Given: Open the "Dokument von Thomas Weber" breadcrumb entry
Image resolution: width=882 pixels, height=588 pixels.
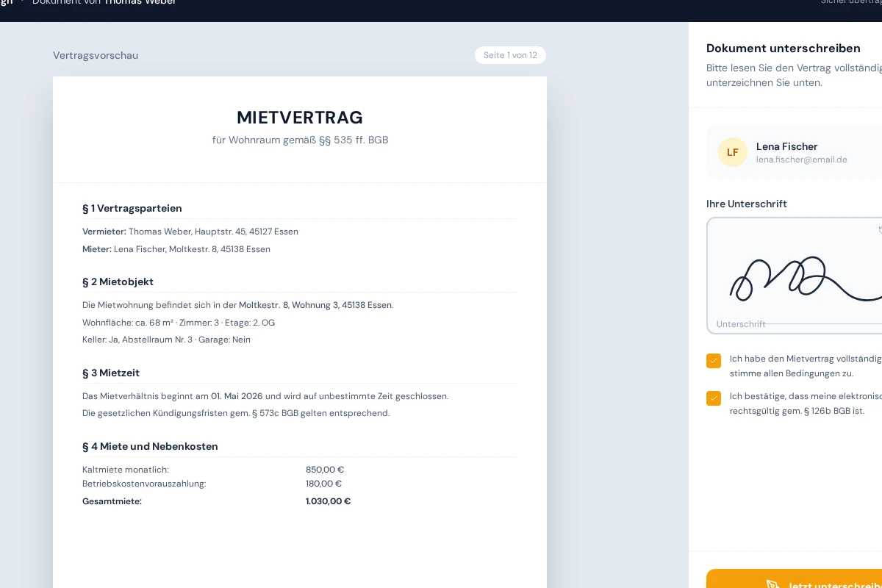Looking at the screenshot, I should coord(104,2).
